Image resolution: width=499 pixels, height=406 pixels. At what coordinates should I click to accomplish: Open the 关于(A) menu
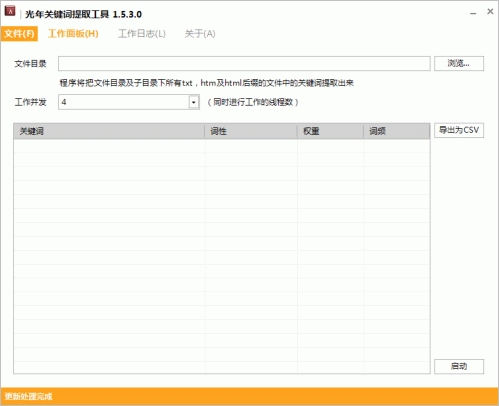pyautogui.click(x=200, y=34)
